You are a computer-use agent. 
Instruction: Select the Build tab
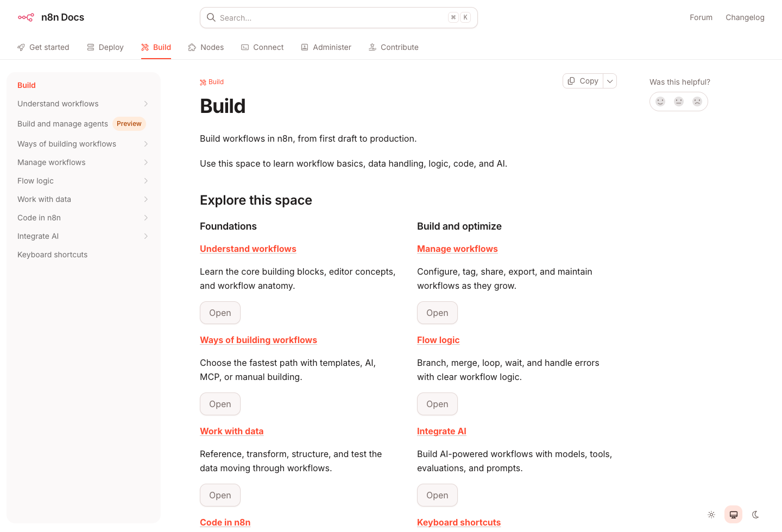[x=156, y=47]
